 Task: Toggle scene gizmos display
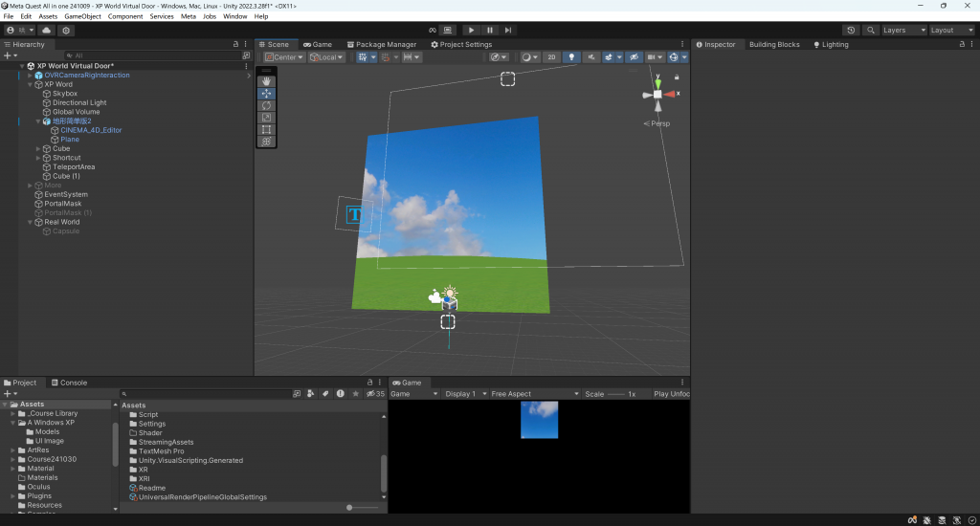point(673,56)
